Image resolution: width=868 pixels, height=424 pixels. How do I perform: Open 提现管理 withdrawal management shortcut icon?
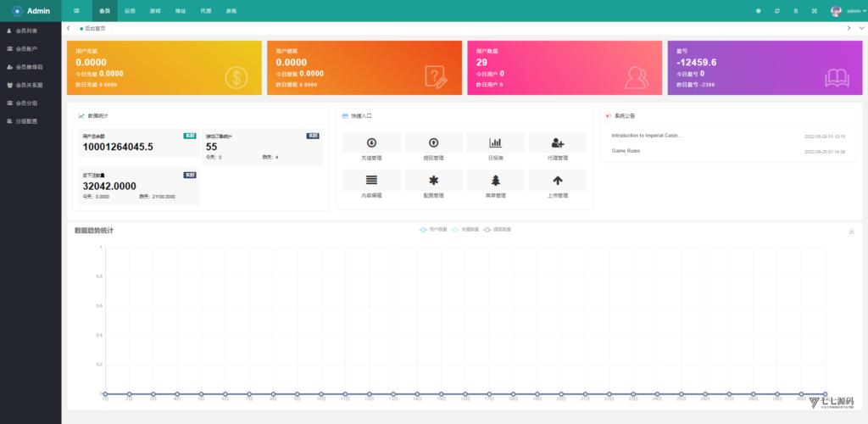click(x=433, y=142)
